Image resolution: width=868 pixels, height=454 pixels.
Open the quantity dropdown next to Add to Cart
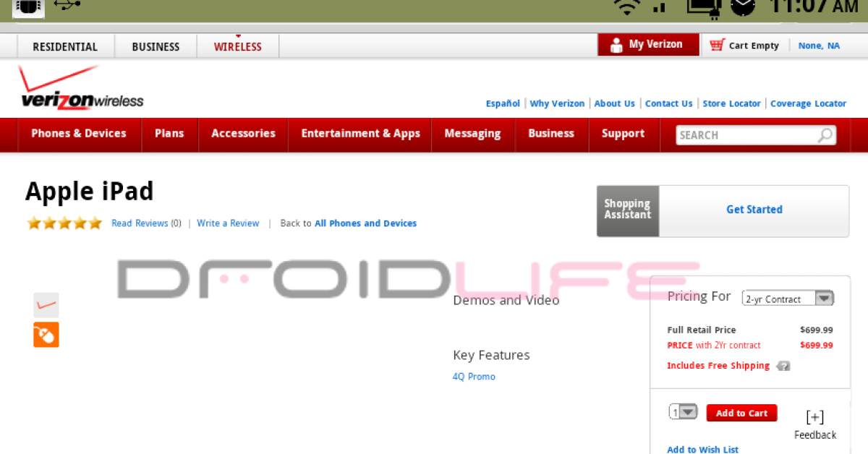pyautogui.click(x=683, y=412)
